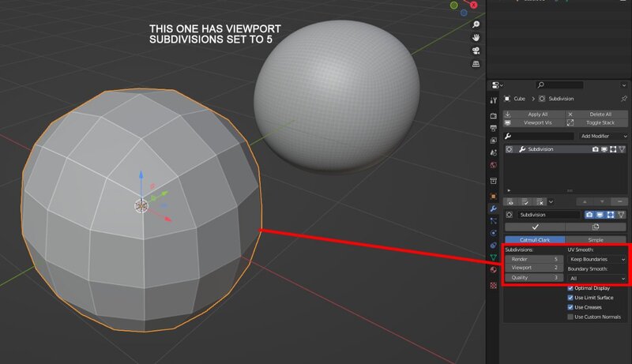Screen dimensions: 632x364
Task: Toggle blue viewport icon beside modifier name
Action: (600, 215)
